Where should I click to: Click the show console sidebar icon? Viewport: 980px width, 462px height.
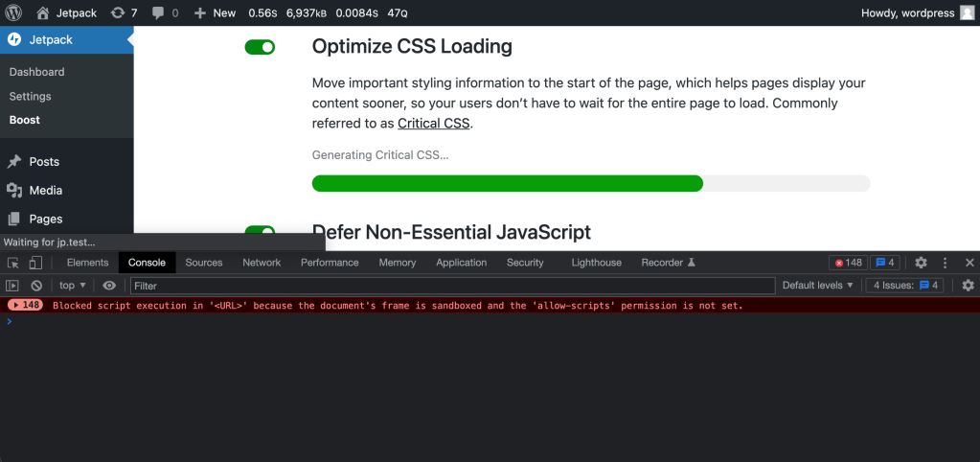[x=11, y=286]
